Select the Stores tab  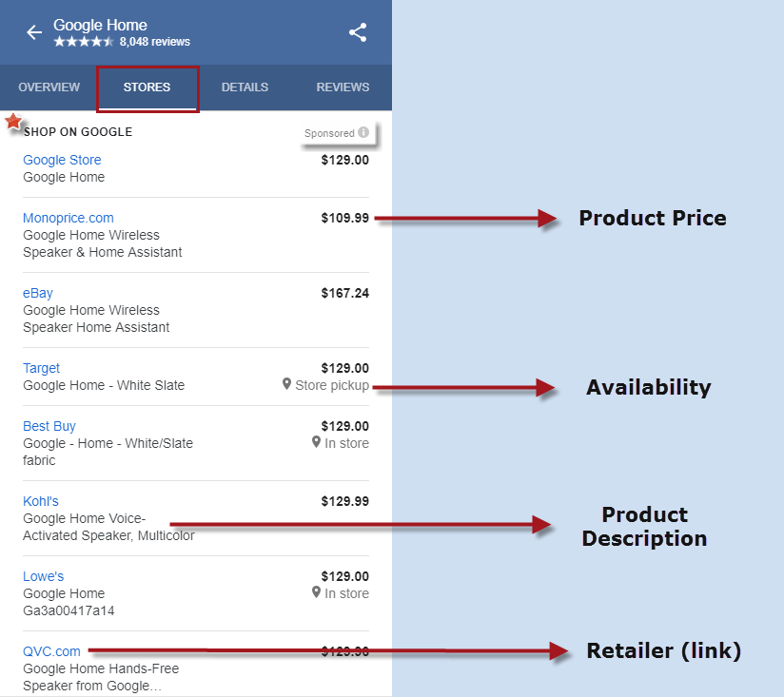click(147, 87)
